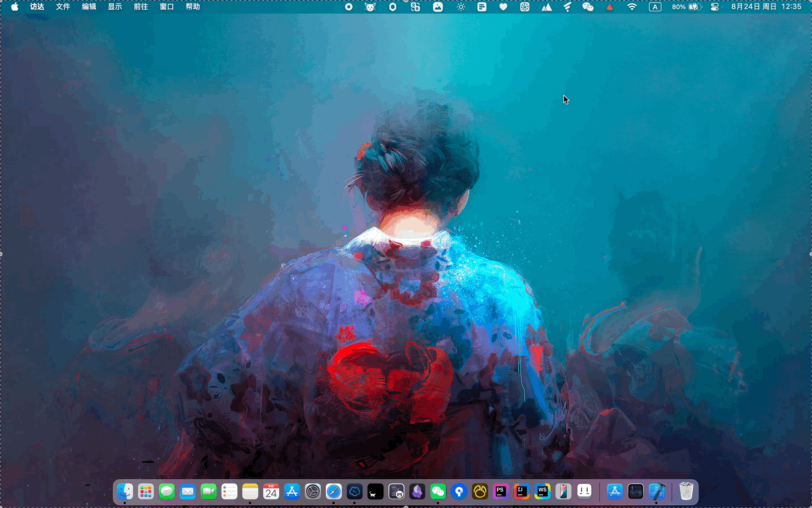
Task: Open the 帮助 menu
Action: click(x=193, y=7)
